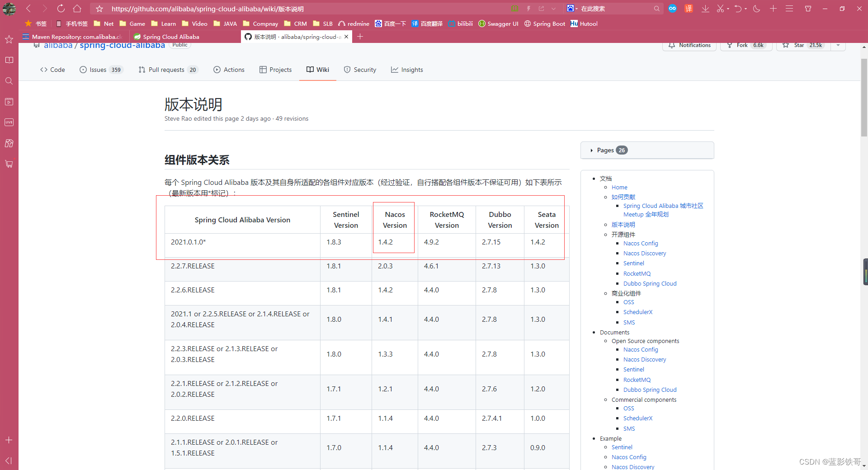Close the 版本说明 GitHub tab
Image resolution: width=868 pixels, height=470 pixels.
pos(346,37)
